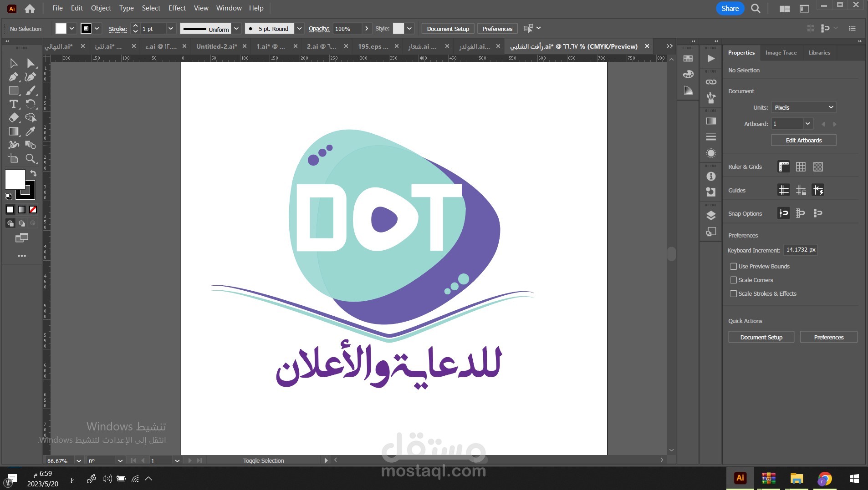Open the Uniform variable width profile dropdown
The width and height of the screenshot is (868, 490).
pos(236,29)
